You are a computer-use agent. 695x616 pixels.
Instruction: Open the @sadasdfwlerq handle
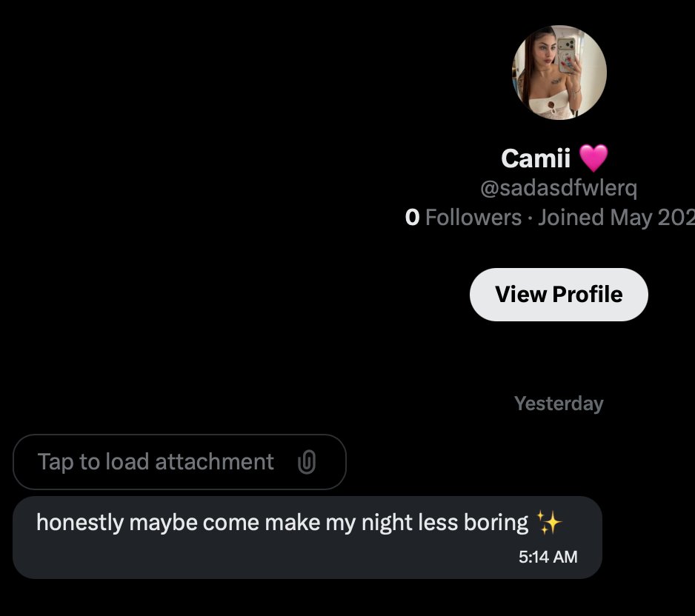559,188
